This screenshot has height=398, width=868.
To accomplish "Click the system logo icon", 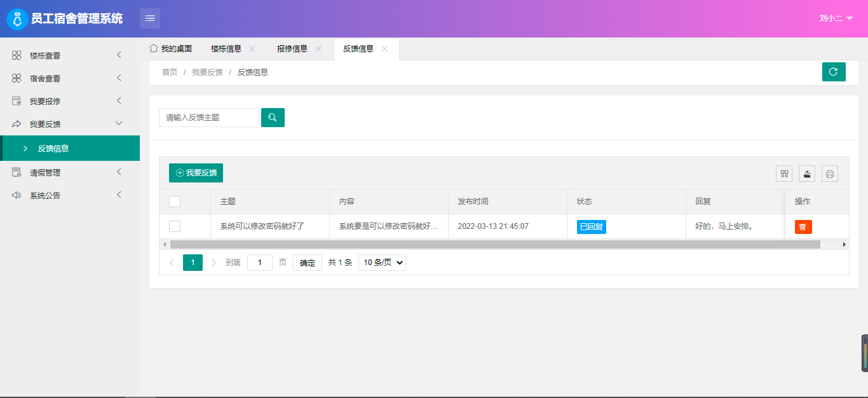I will (x=17, y=19).
